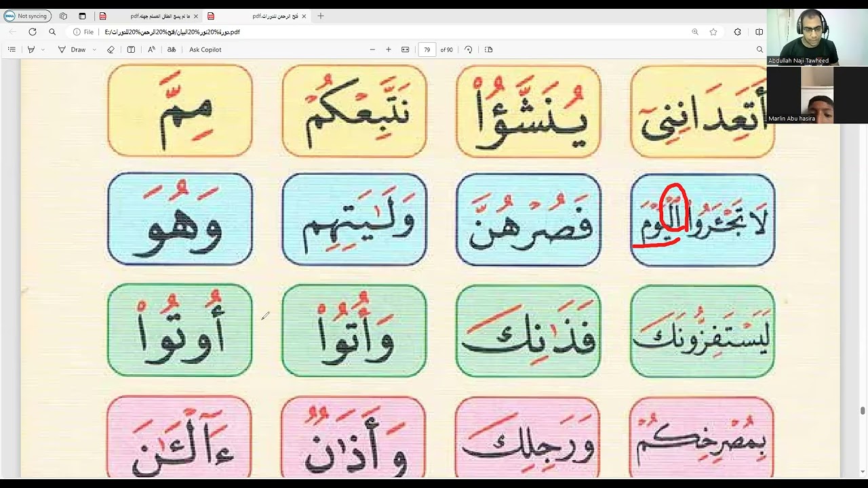
Task: Click the vertical scrollbar thumb
Action: 863,411
